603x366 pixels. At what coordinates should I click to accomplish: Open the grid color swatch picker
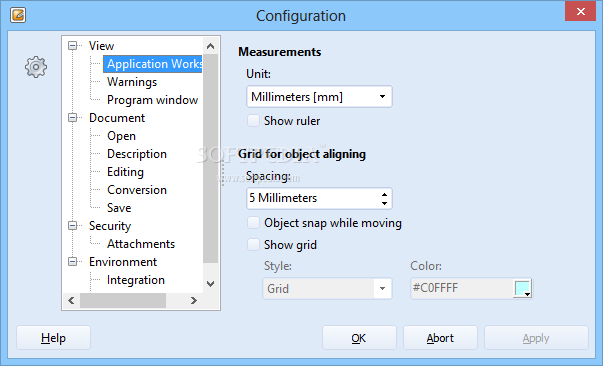pos(522,288)
